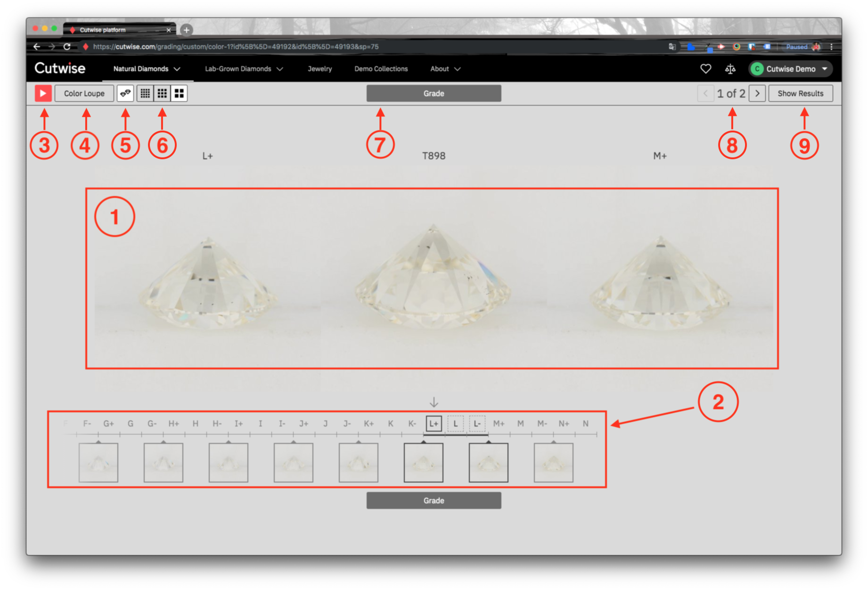This screenshot has width=868, height=590.
Task: Expand the Lab-Grown Diamonds menu
Action: 244,69
